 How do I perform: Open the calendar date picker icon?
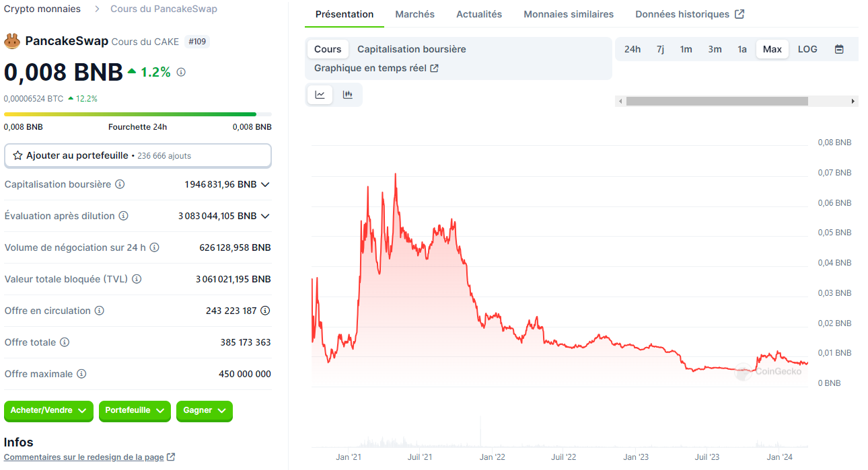[x=839, y=49]
